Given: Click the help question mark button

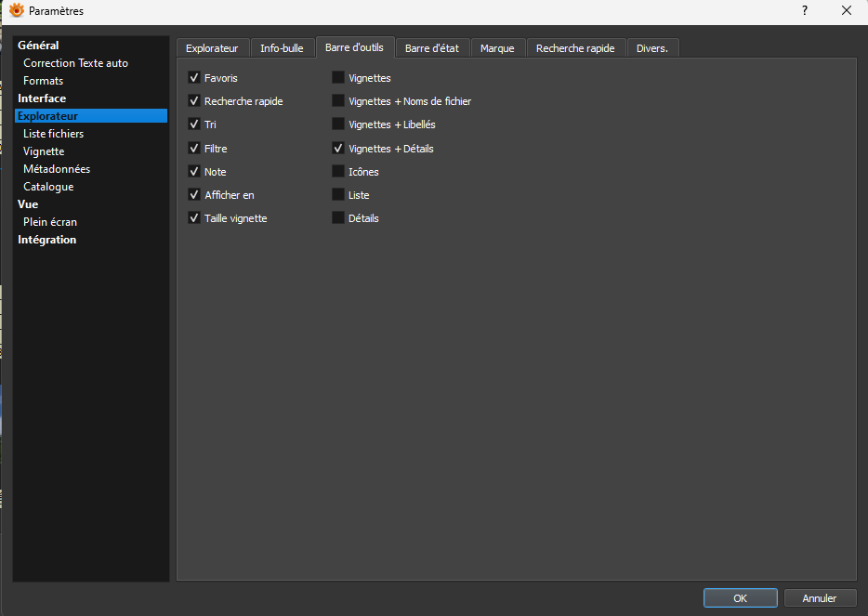Looking at the screenshot, I should [804, 10].
